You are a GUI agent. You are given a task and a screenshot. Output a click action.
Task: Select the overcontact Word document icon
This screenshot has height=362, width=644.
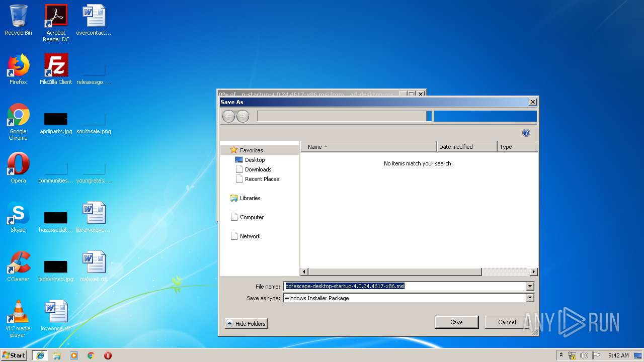tap(94, 20)
